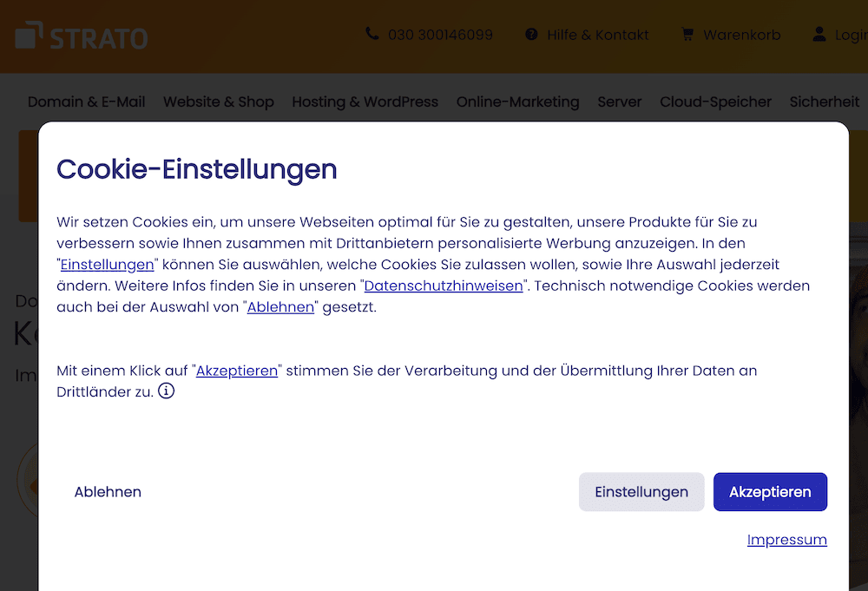The width and height of the screenshot is (868, 591).
Task: Select Hosting & WordPress navigation item
Action: point(365,102)
